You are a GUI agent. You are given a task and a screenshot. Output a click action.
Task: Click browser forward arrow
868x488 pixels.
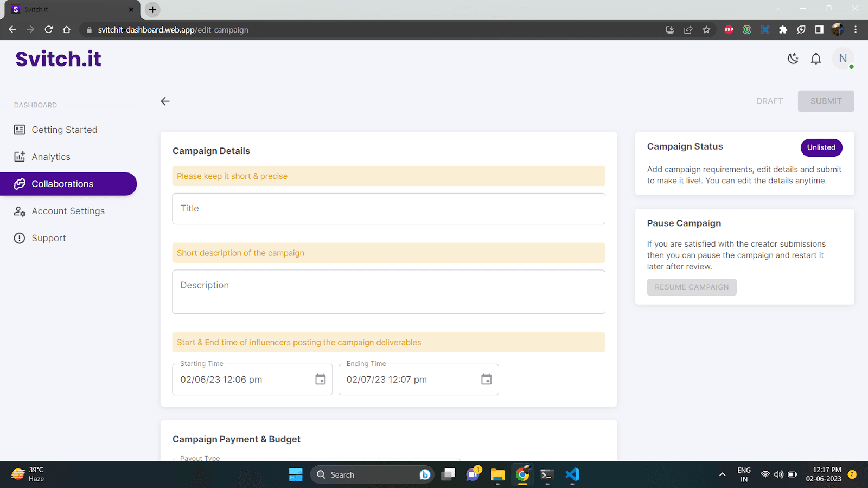30,30
